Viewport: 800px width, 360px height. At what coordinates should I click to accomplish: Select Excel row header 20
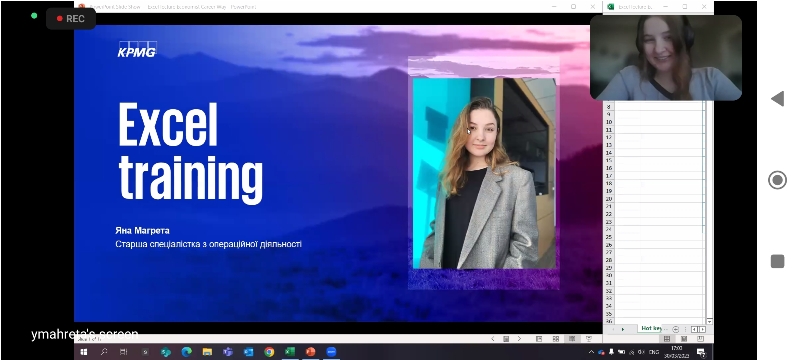pos(609,199)
